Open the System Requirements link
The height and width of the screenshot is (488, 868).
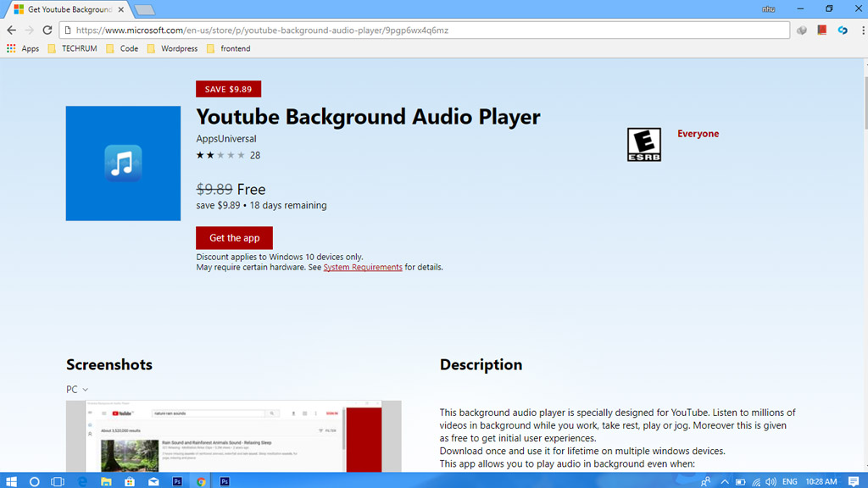point(363,267)
